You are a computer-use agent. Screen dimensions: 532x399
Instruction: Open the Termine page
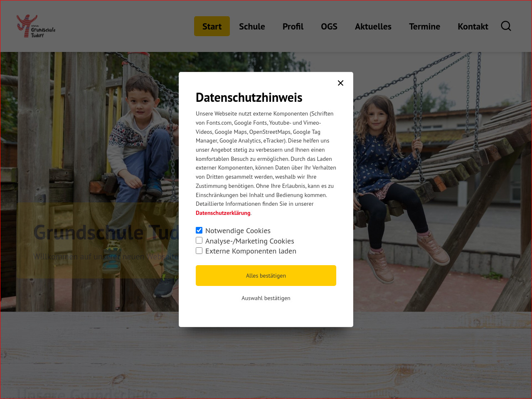point(424,26)
